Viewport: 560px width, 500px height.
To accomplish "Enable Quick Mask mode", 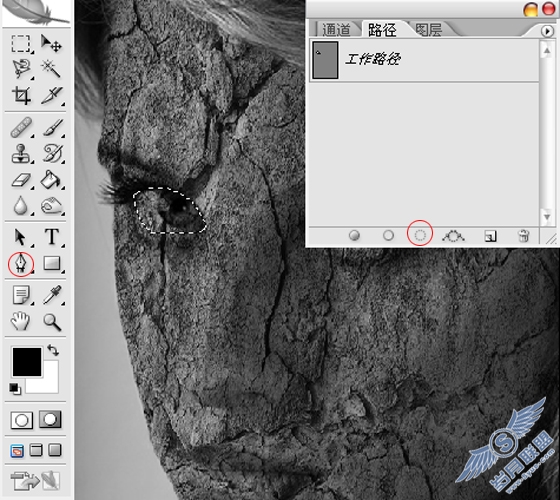I will [50, 419].
